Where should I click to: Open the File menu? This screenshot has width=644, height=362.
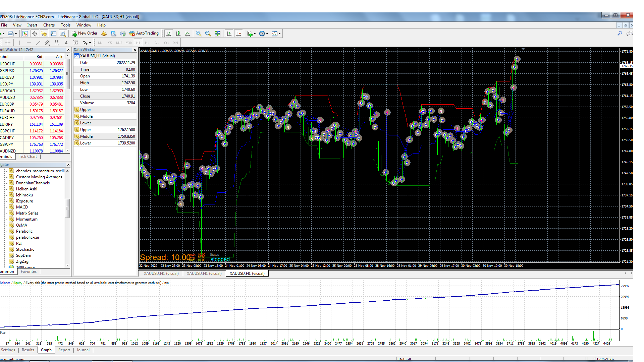4,25
